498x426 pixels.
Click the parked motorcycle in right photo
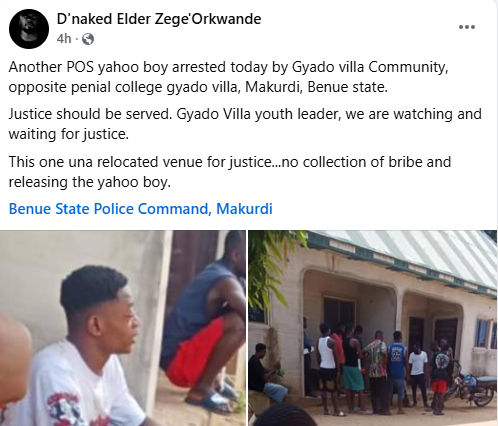pos(472,387)
